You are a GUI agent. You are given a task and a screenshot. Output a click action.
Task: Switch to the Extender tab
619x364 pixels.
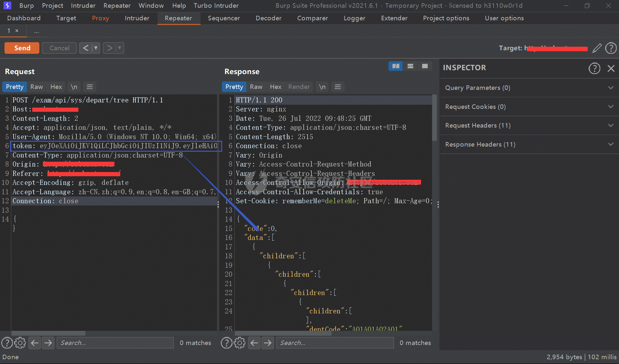point(394,18)
